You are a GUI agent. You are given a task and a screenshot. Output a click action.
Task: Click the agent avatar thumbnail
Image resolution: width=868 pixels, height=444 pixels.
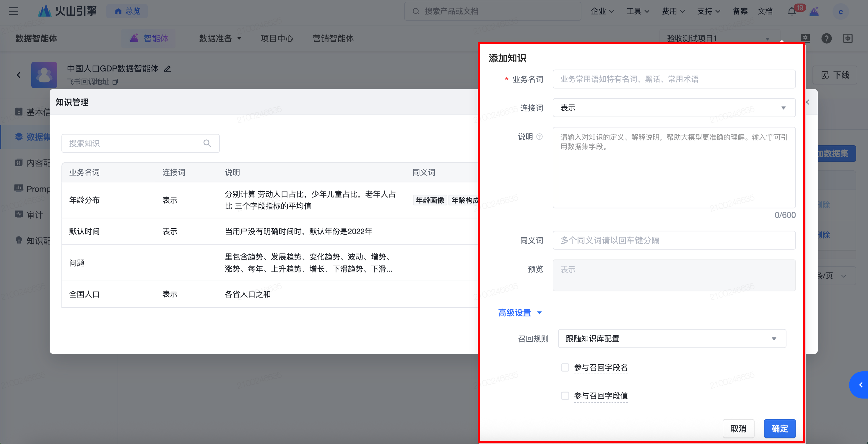tap(44, 75)
